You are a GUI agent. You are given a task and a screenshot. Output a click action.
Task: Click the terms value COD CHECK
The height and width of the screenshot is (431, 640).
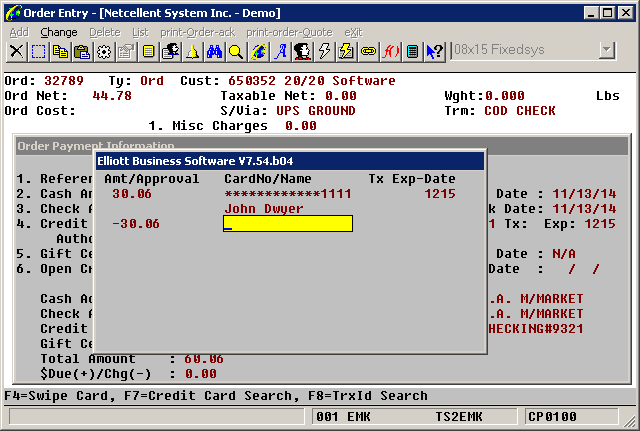(x=520, y=111)
